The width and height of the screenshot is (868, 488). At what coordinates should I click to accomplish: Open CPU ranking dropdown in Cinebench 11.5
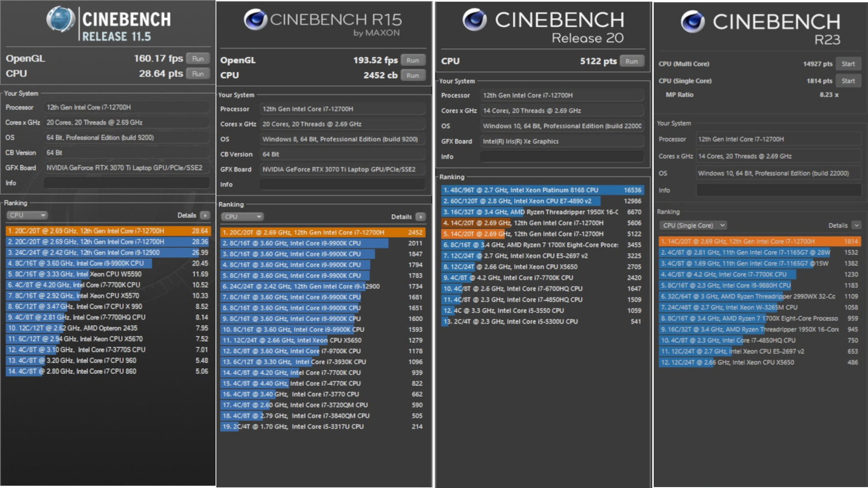(x=27, y=216)
